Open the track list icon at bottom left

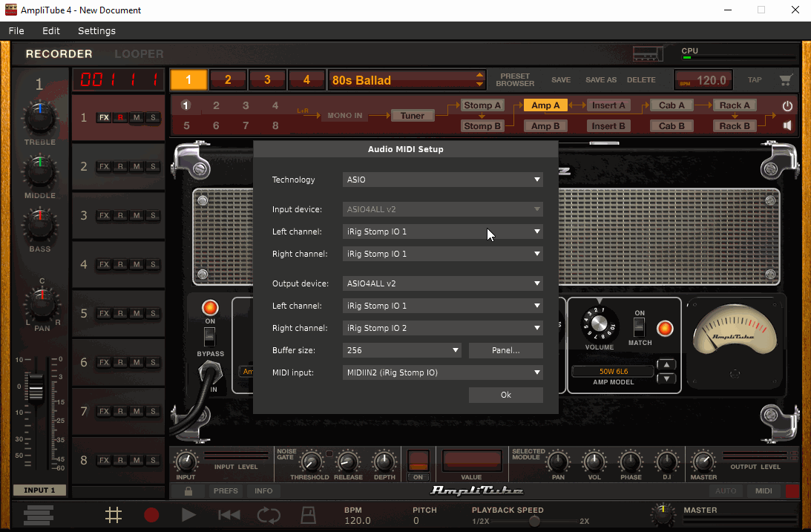39,515
